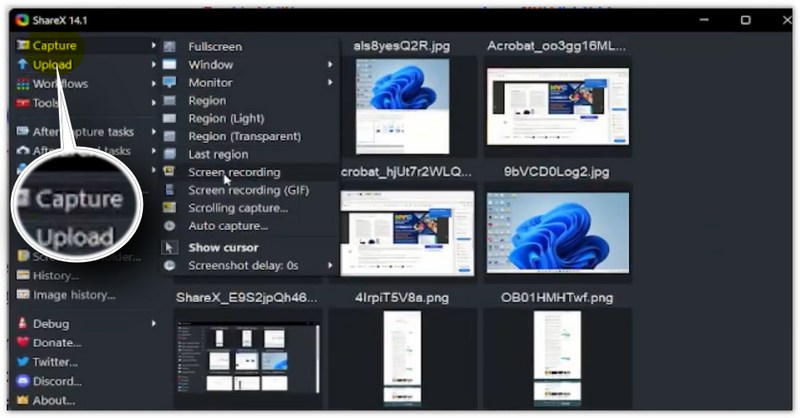
Task: Expand the Screenshot delay arrow
Action: [x=330, y=265]
